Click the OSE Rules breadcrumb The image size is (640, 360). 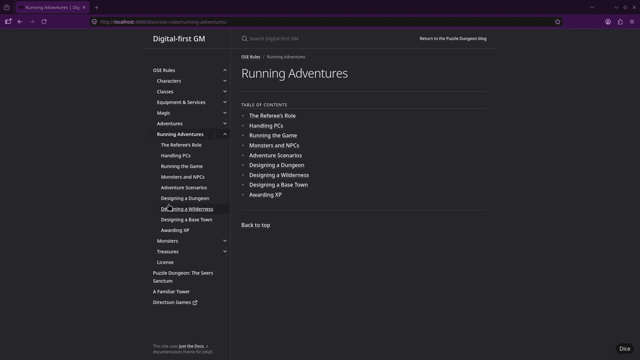(x=251, y=57)
